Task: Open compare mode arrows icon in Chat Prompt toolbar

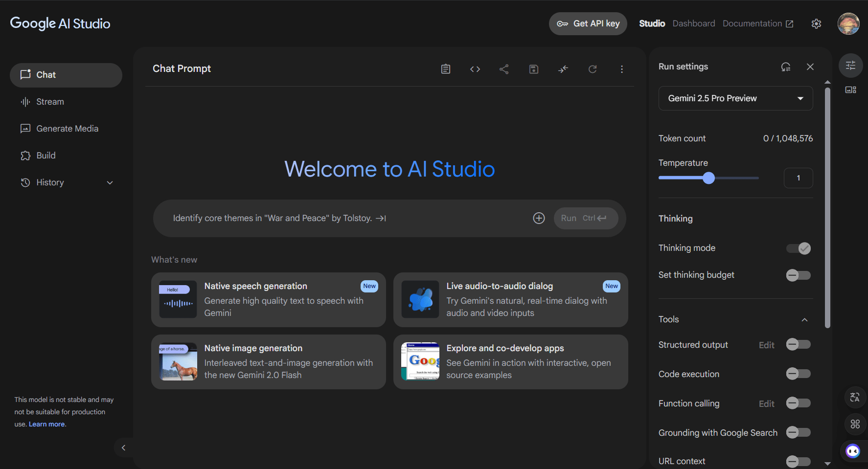Action: (563, 69)
